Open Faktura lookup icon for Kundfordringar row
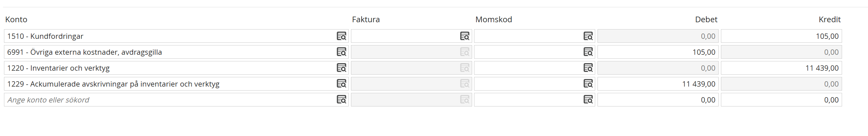The image size is (868, 136). click(x=465, y=36)
